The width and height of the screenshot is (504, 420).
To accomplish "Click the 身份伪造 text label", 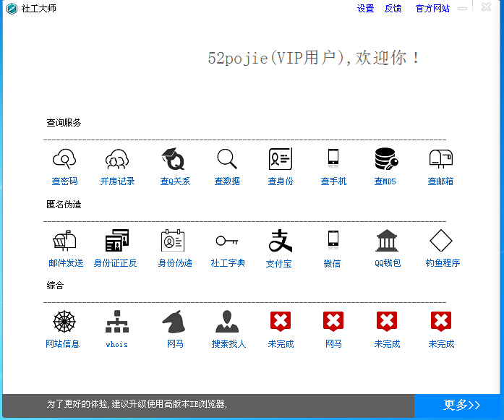I will click(x=175, y=263).
